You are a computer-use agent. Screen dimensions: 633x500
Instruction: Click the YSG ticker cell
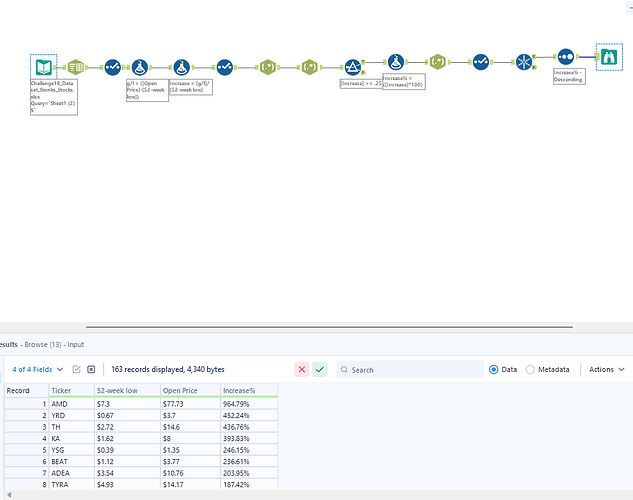click(x=71, y=450)
